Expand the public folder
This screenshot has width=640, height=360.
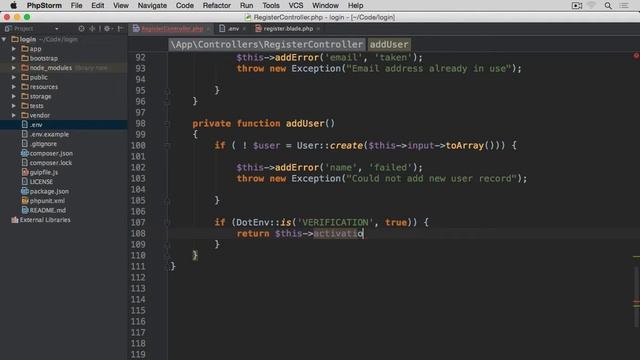[14, 77]
